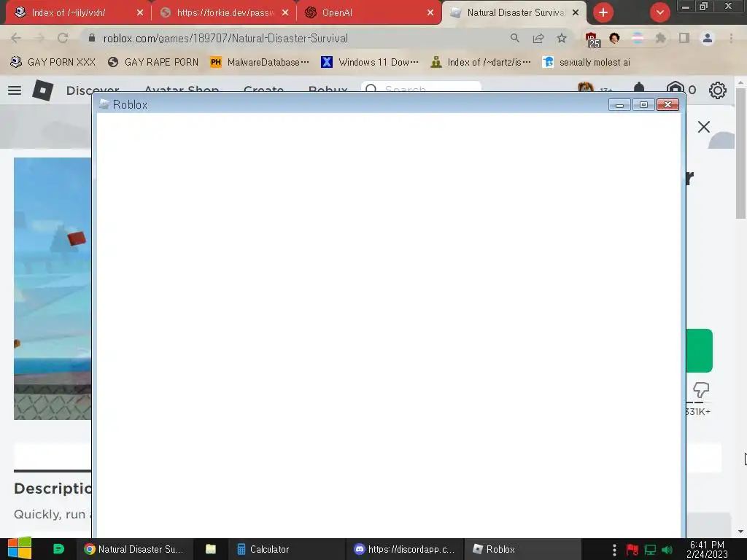Switch to Chrome Natural Disaster taskbar item
The width and height of the screenshot is (747, 560).
pos(134,549)
